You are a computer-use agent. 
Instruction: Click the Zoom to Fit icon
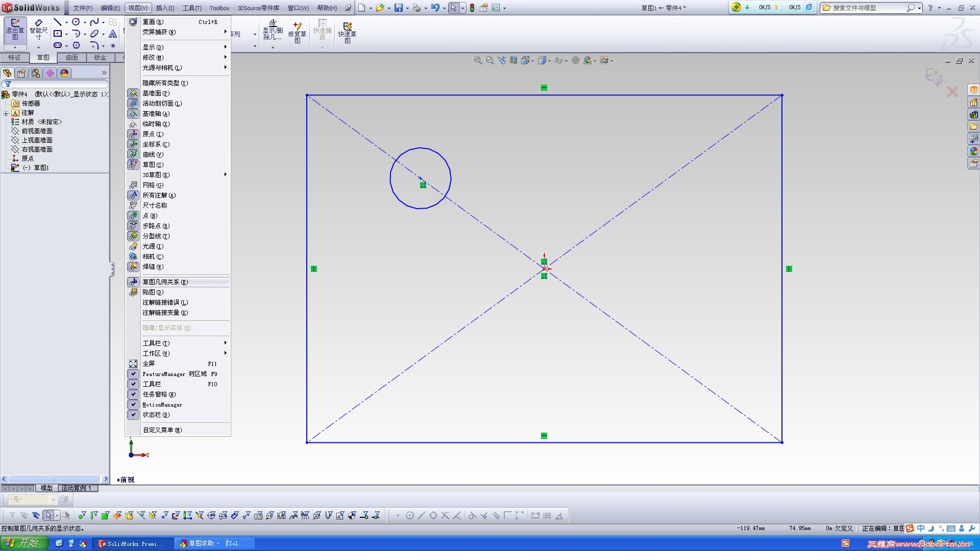pyautogui.click(x=478, y=60)
